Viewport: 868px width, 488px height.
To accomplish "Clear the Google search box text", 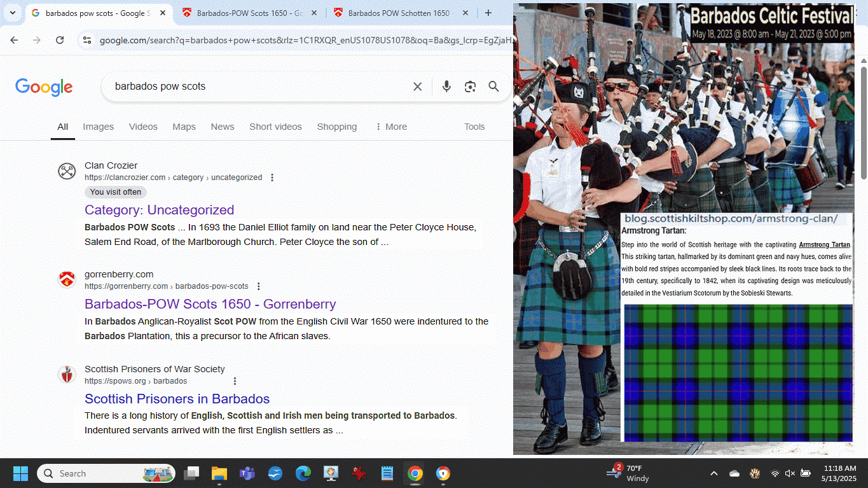I will (x=417, y=87).
